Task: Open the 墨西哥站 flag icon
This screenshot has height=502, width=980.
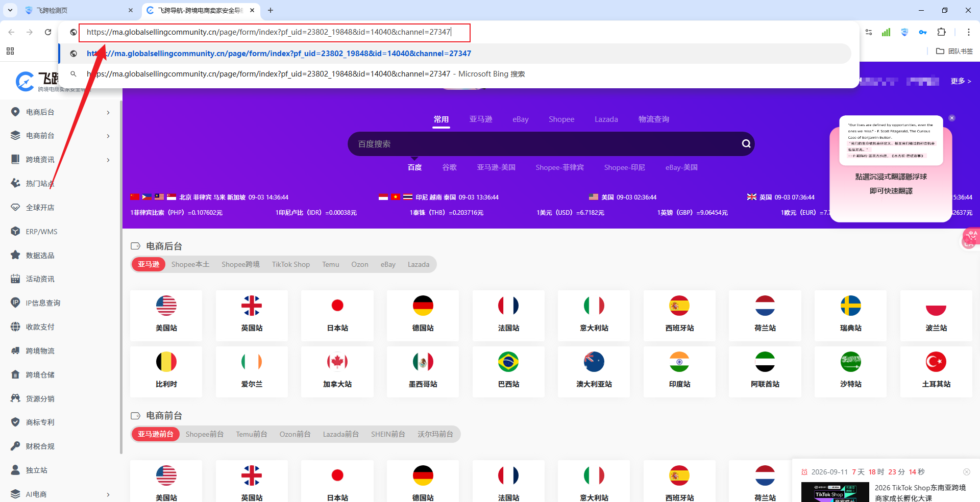Action: click(423, 362)
